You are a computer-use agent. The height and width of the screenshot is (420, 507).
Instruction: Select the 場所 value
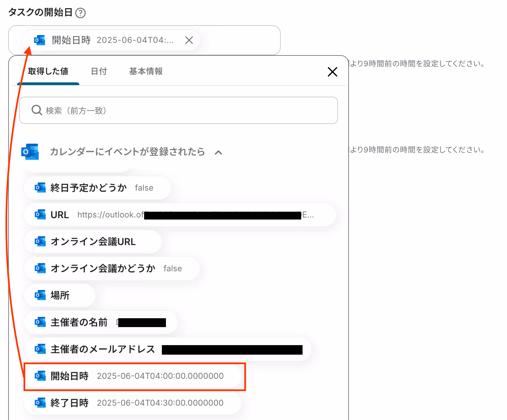coord(59,295)
